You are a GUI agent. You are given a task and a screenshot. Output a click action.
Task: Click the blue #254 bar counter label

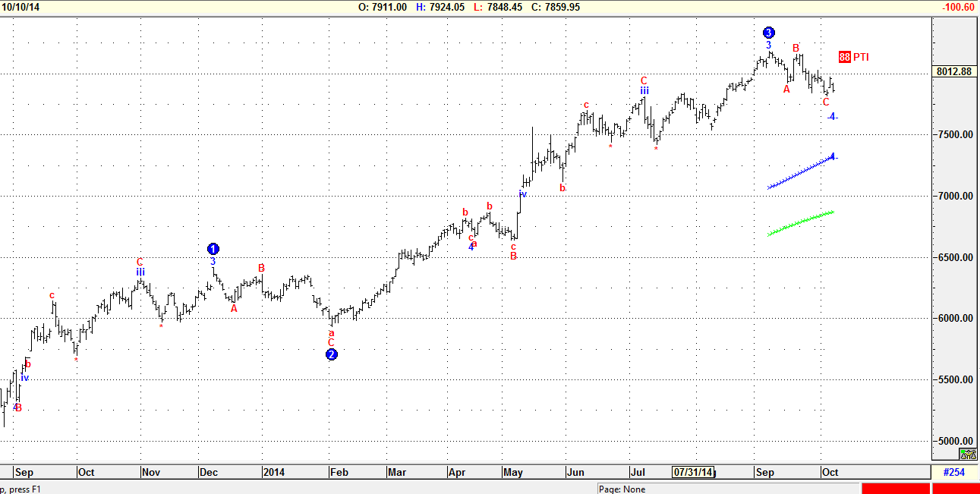tap(954, 472)
